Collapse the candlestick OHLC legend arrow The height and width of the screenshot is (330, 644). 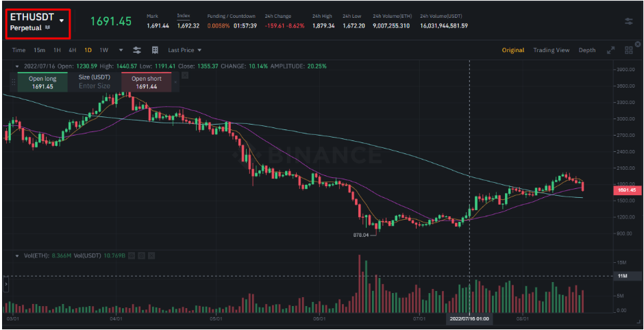[16, 66]
